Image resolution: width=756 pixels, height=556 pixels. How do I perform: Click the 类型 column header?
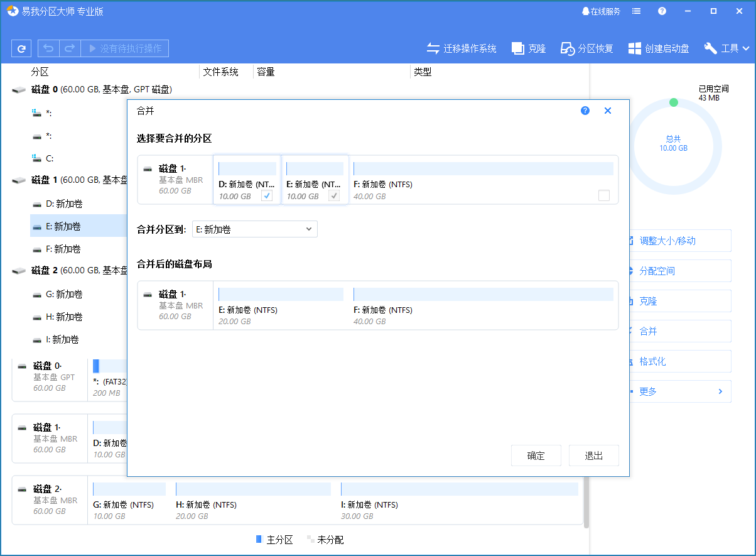(x=423, y=72)
